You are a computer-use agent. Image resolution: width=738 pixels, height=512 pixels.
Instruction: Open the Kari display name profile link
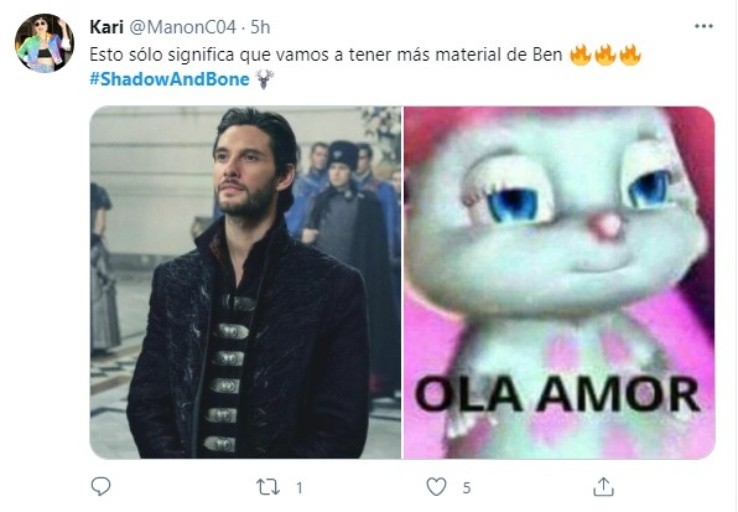106,27
